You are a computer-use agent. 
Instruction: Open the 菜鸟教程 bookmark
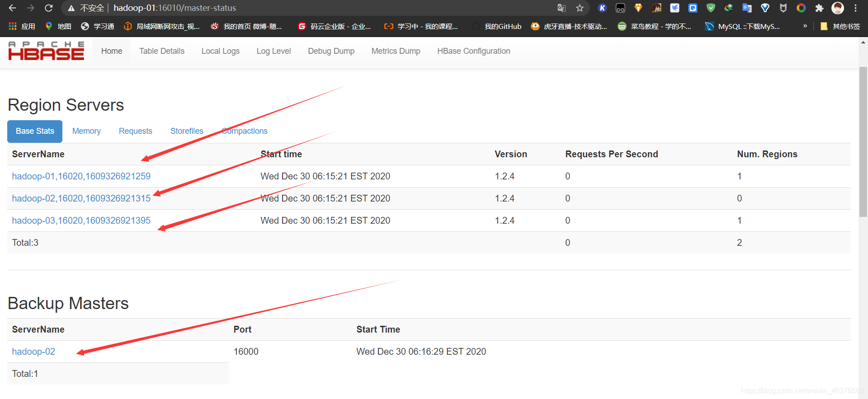(x=654, y=27)
